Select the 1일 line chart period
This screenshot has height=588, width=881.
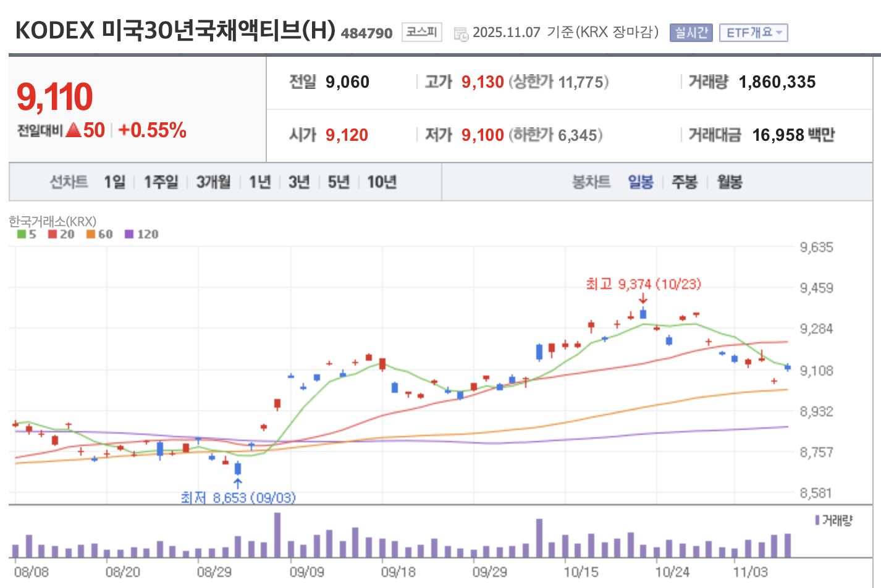114,182
